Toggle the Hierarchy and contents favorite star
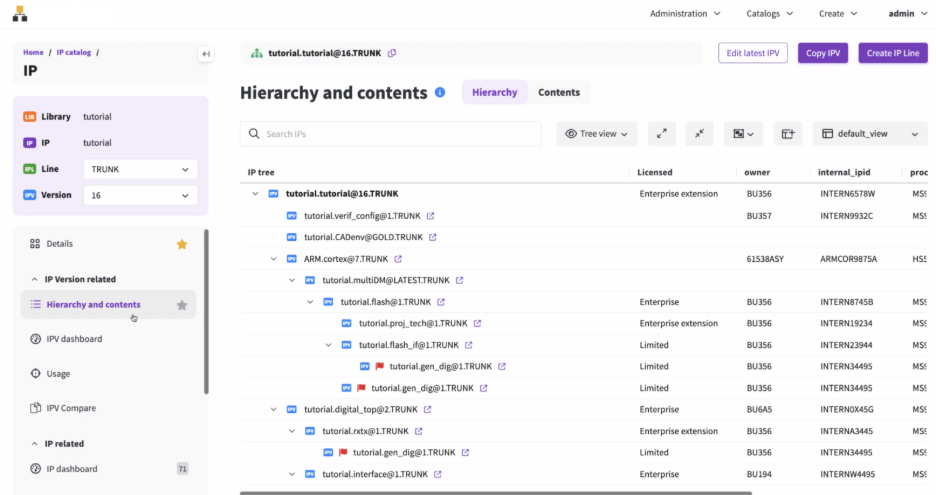The width and height of the screenshot is (936, 495). click(182, 305)
